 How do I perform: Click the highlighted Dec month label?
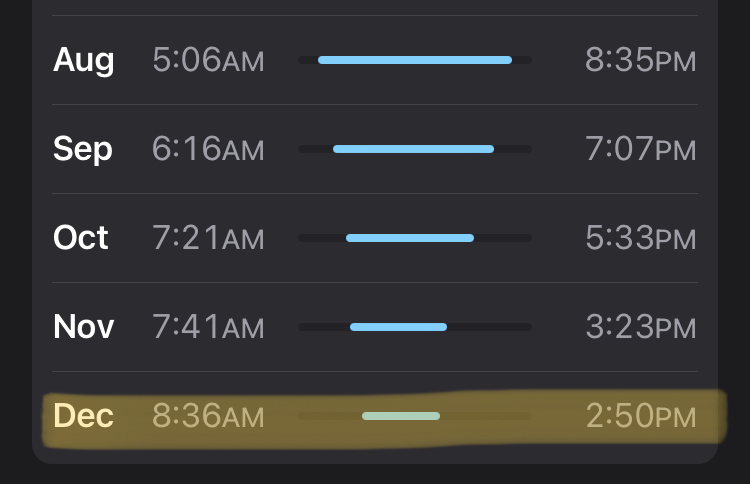83,416
